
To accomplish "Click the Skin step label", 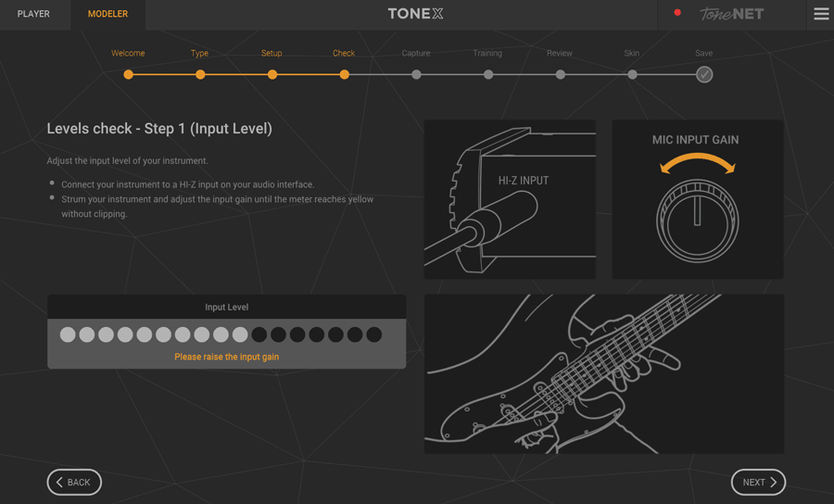I will [631, 53].
